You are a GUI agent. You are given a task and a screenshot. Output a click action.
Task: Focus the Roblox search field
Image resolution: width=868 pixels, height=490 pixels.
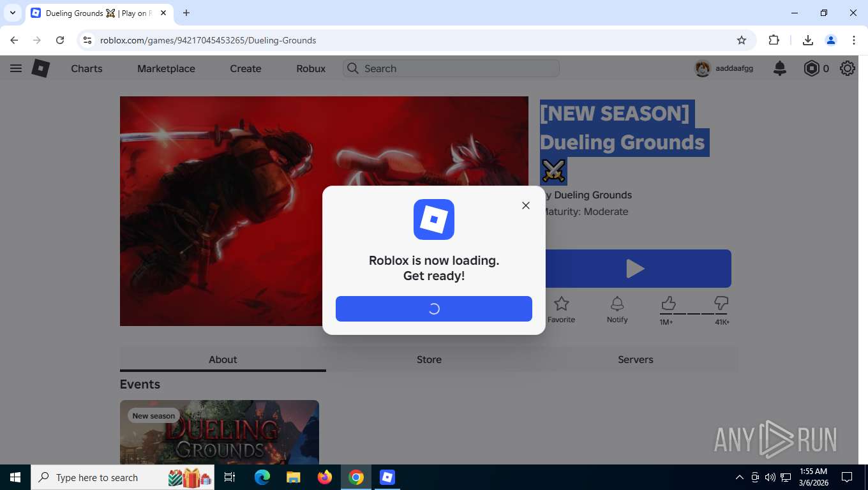451,68
